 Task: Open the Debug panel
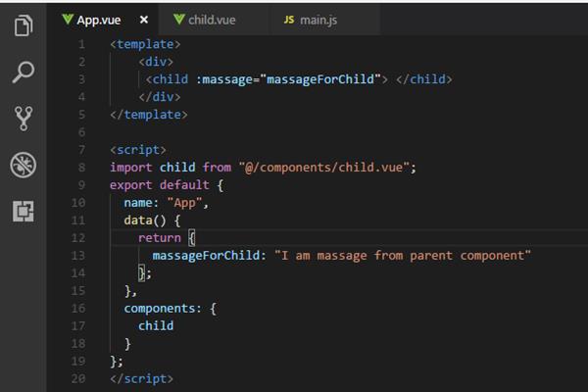pyautogui.click(x=23, y=165)
